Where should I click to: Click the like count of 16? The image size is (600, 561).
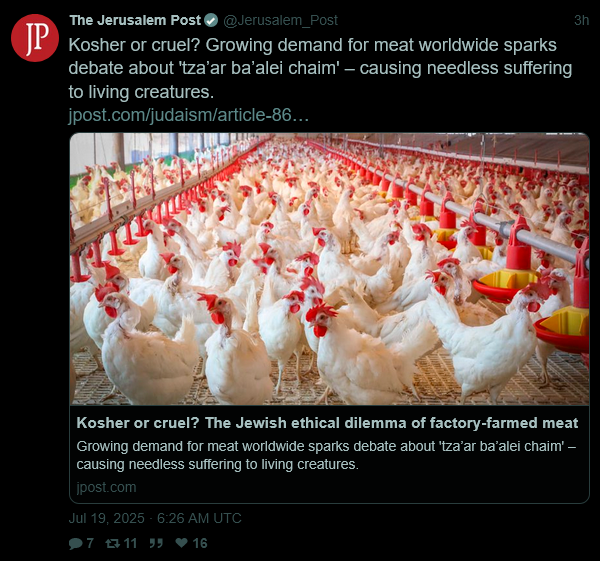pyautogui.click(x=200, y=543)
